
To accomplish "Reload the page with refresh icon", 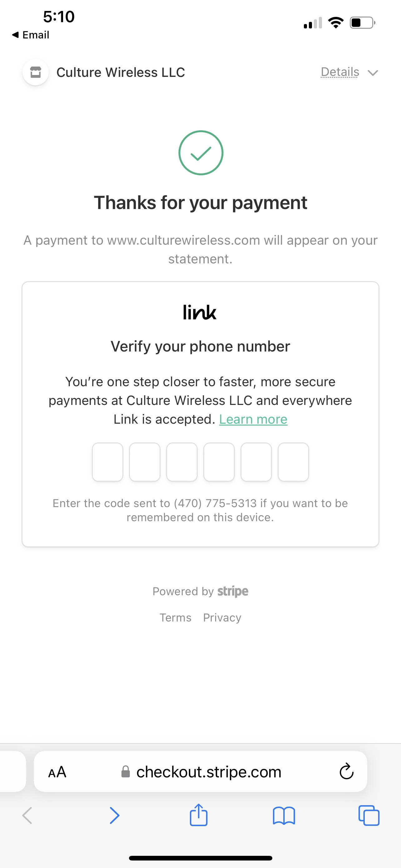I will [x=346, y=771].
